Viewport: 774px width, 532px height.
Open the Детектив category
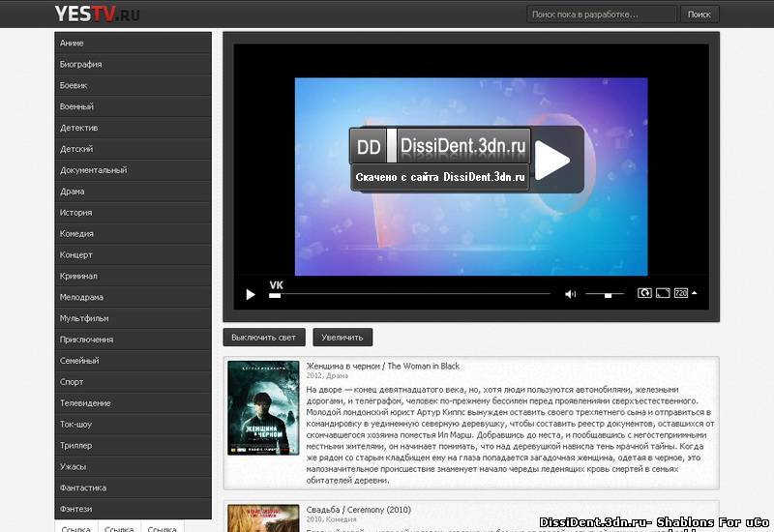[x=134, y=128]
